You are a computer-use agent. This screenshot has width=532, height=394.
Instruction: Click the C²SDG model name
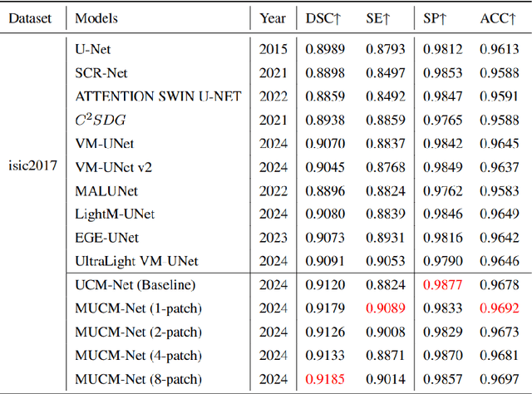click(x=101, y=119)
